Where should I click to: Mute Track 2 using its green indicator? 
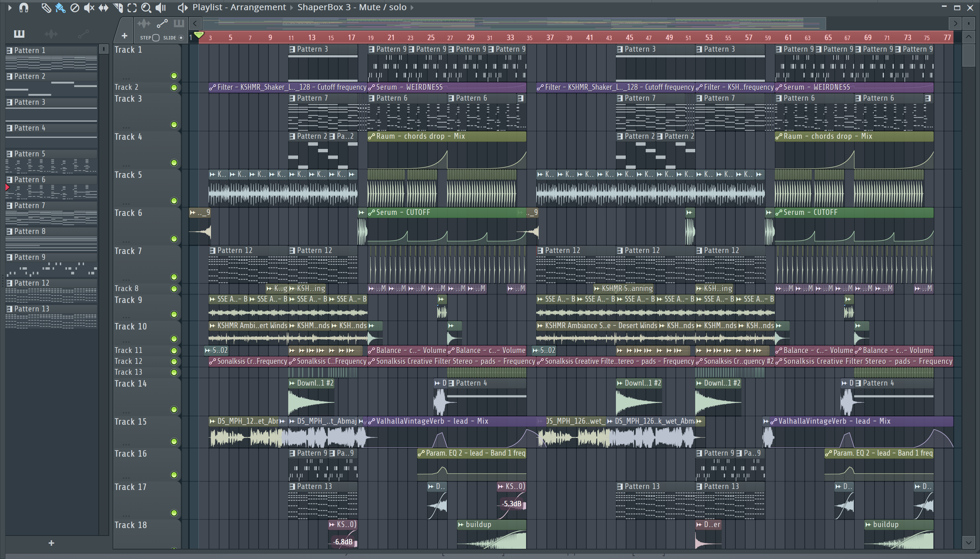point(174,87)
